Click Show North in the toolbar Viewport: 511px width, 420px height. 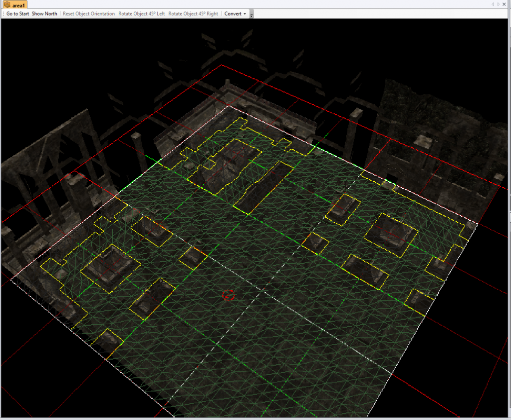(44, 13)
